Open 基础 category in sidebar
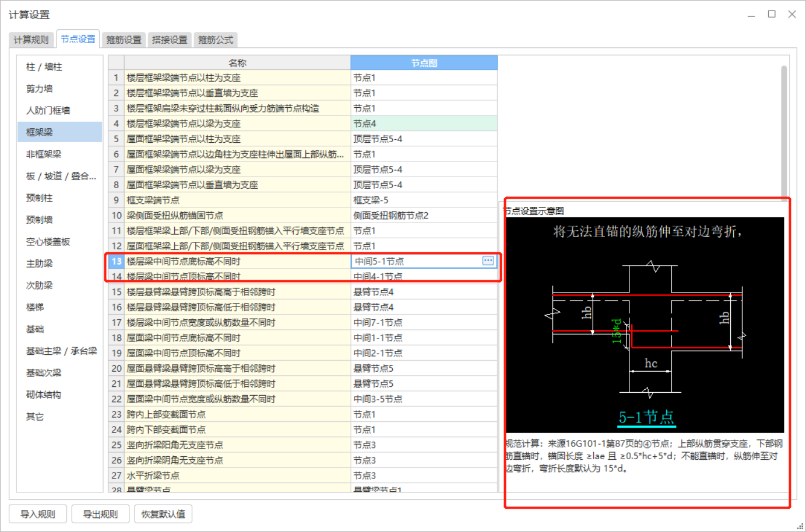The image size is (806, 532). click(59, 329)
